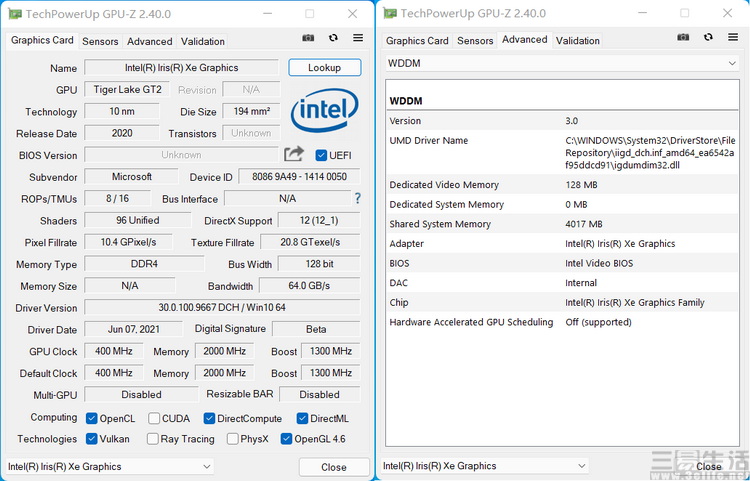Select the Advanced tab in the right window
The width and height of the screenshot is (750, 481).
[525, 39]
